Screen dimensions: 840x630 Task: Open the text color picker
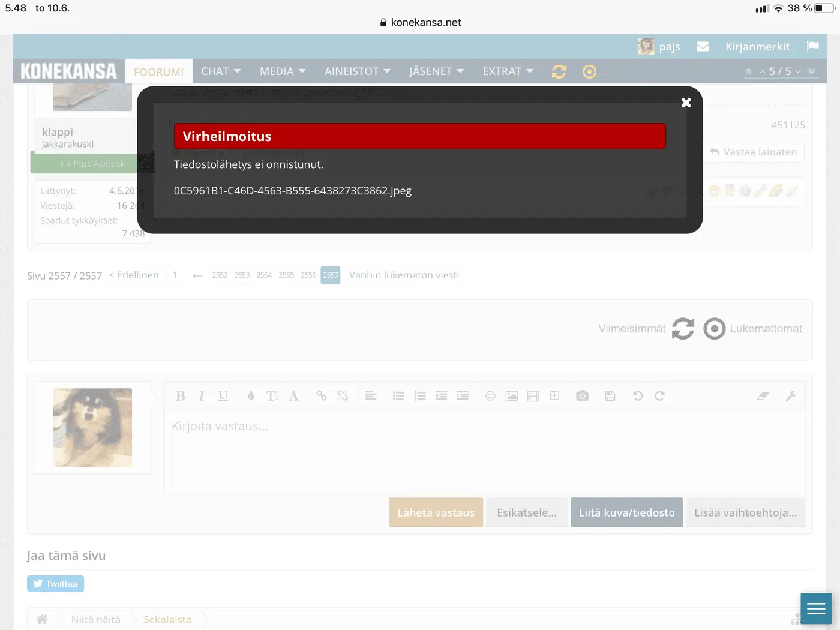tap(251, 396)
